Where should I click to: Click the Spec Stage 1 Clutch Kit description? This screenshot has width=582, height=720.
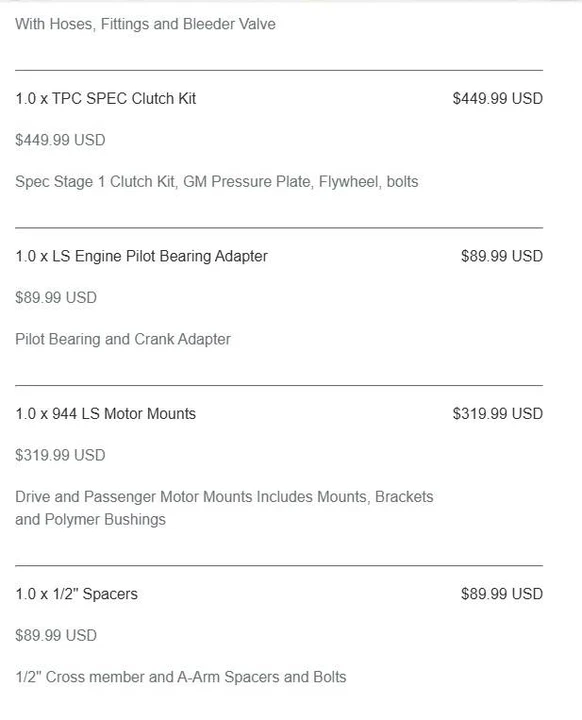[217, 182]
